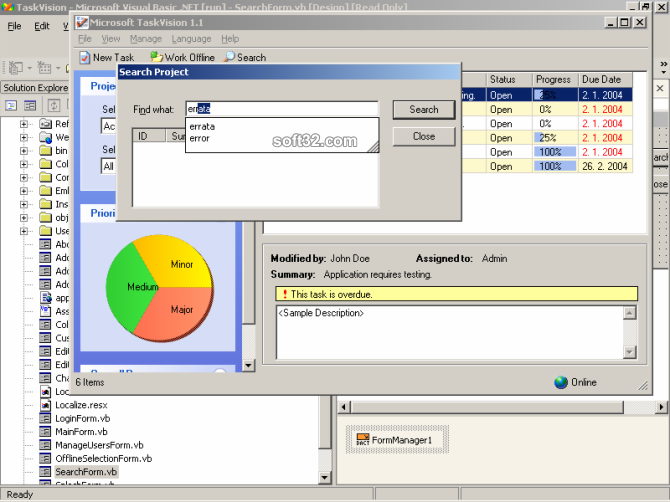Open the Help menu in TaskVision
670x502 pixels.
(230, 39)
